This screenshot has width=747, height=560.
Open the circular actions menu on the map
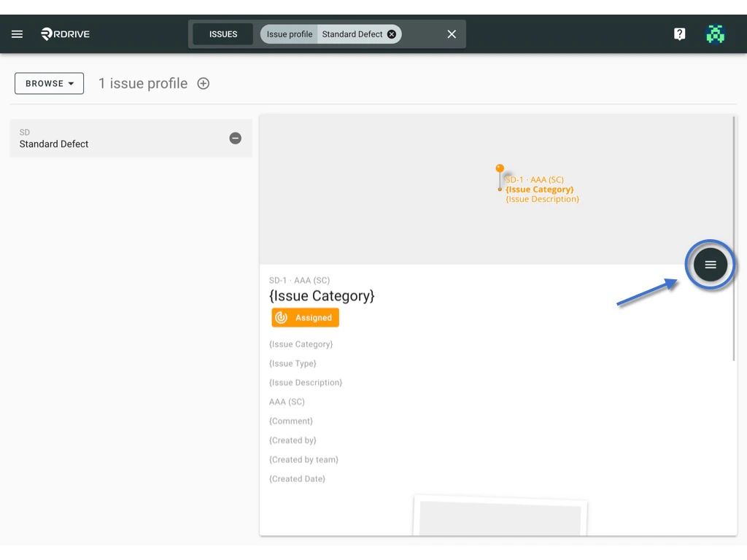(710, 264)
